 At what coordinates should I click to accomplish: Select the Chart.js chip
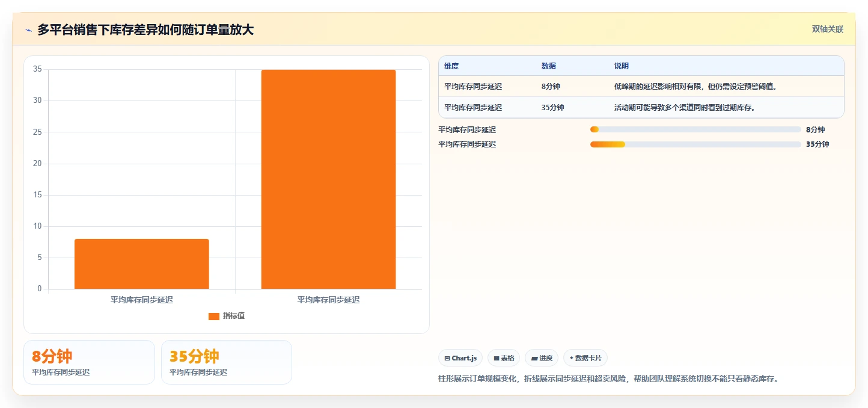[x=460, y=358]
